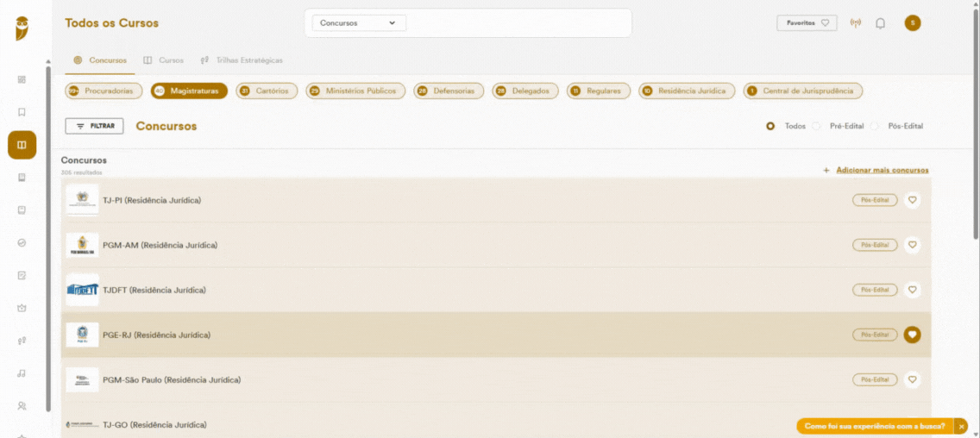Open the TJDFT (Residência Jurídica) row title
The image size is (980, 438).
[x=154, y=290]
